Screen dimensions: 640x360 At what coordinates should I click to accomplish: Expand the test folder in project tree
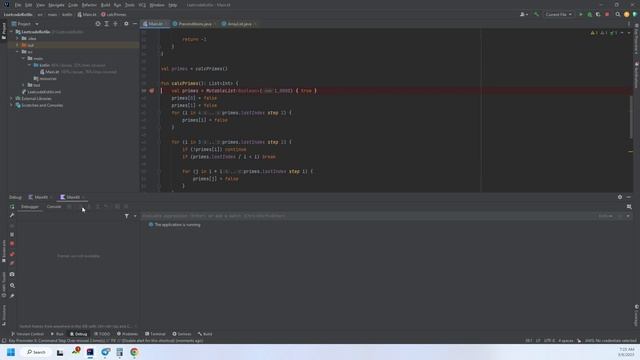24,85
